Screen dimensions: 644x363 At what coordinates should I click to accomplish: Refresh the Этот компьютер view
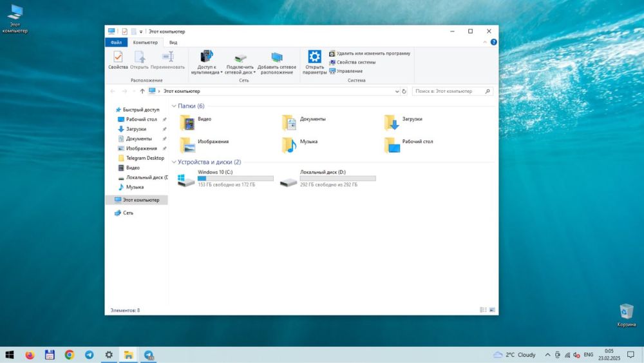pos(404,92)
